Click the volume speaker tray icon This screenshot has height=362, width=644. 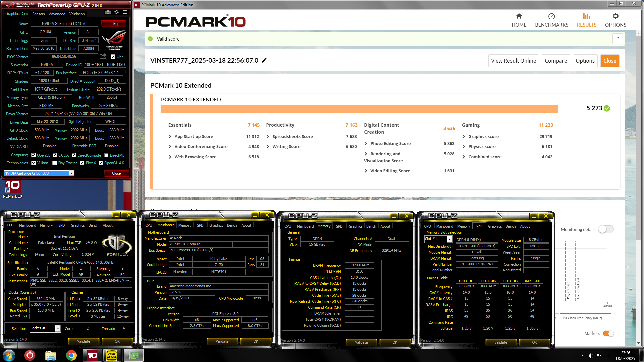[591, 356]
